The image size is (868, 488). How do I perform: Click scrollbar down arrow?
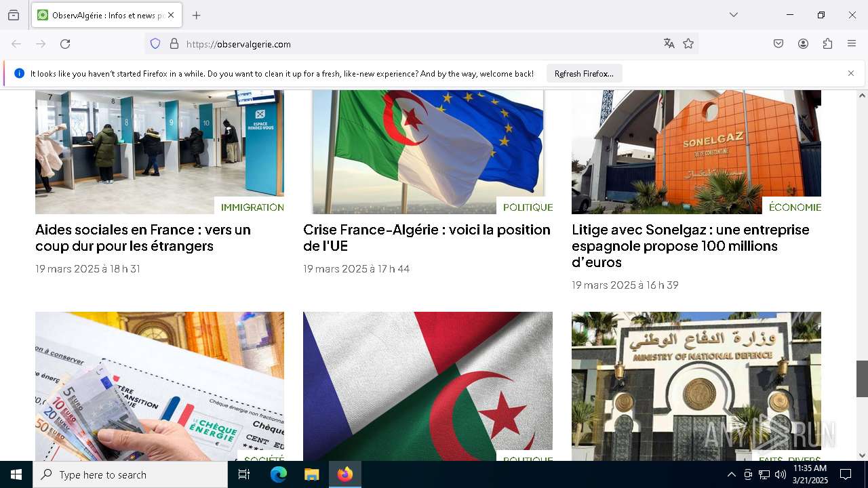[x=862, y=455]
